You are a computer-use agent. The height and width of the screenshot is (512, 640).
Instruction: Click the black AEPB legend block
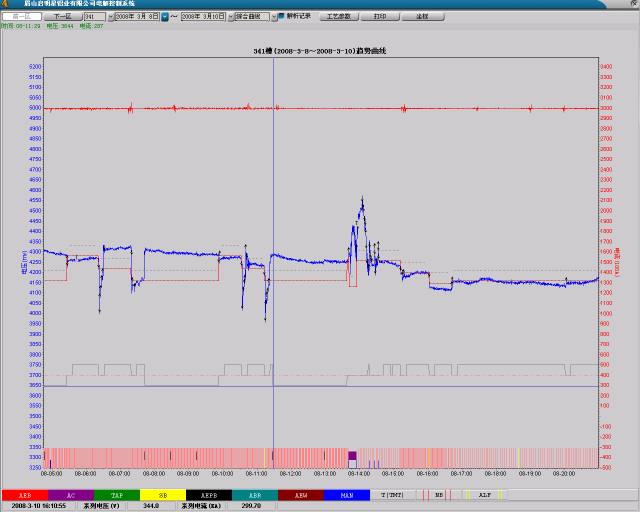pos(208,495)
